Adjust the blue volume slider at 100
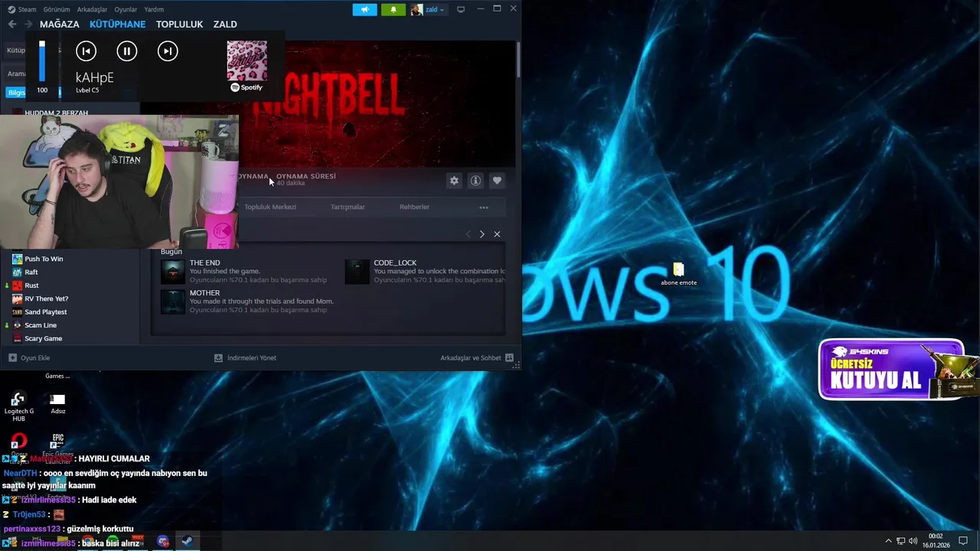 coord(42,61)
